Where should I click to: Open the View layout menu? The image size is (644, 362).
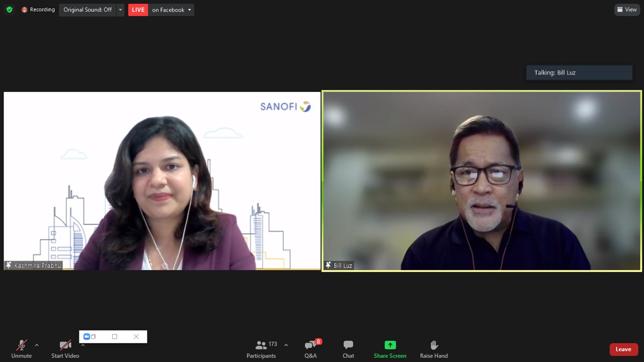[627, 10]
